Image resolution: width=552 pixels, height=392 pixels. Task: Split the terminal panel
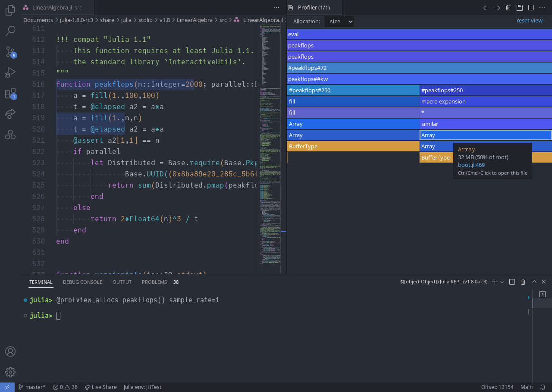[x=512, y=282]
